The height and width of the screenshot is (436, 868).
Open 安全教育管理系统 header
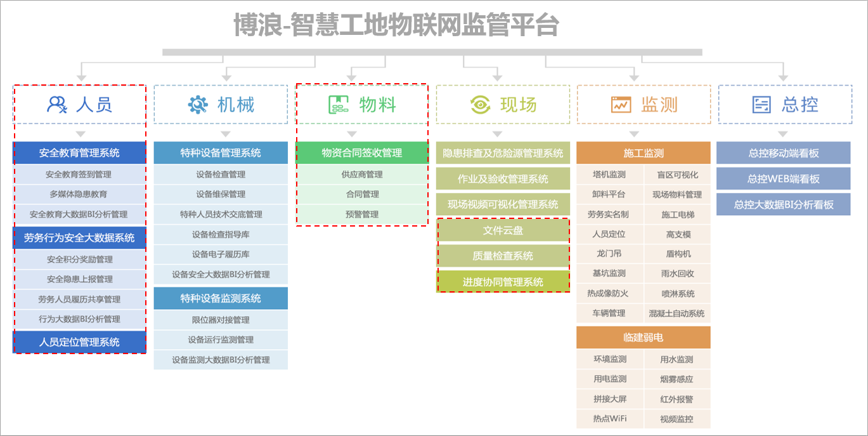79,153
